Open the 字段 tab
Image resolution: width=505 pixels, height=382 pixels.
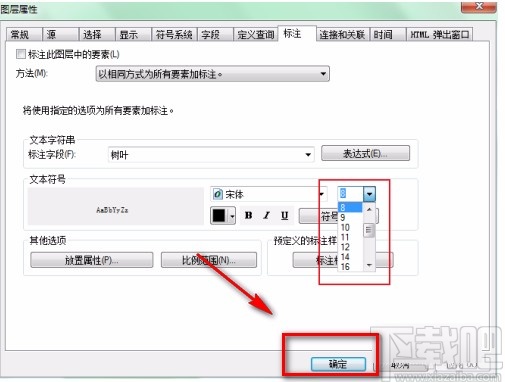pos(215,34)
